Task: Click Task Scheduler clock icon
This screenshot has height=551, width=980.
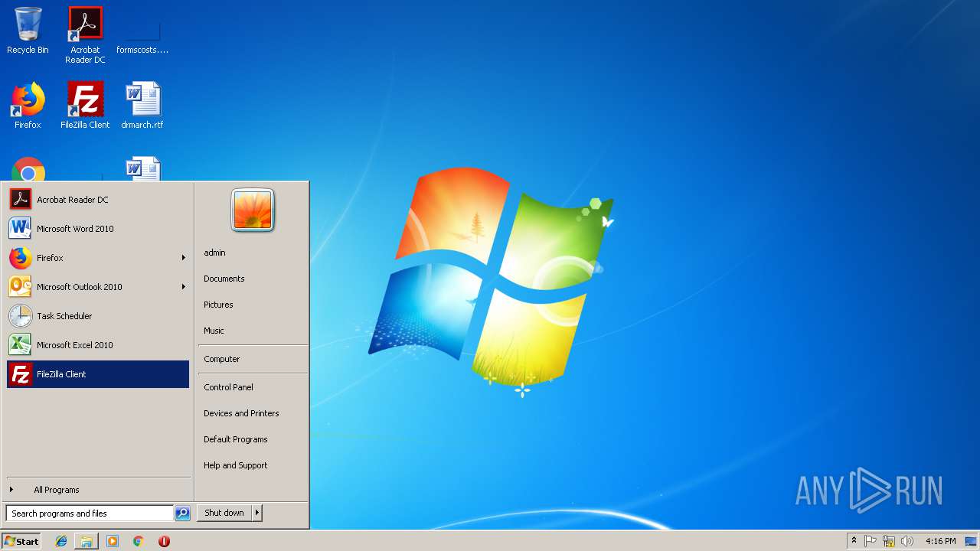Action: pyautogui.click(x=20, y=316)
